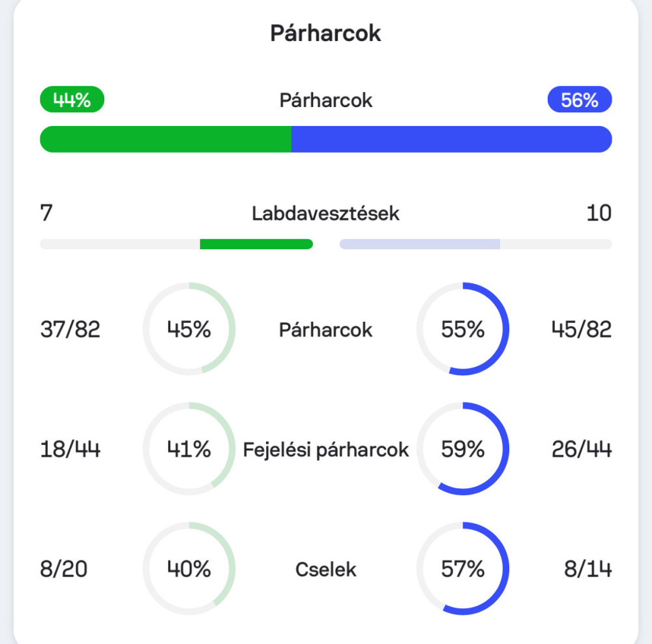Click the 8/14 dribbles value
Image resolution: width=652 pixels, height=644 pixels.
coord(588,569)
